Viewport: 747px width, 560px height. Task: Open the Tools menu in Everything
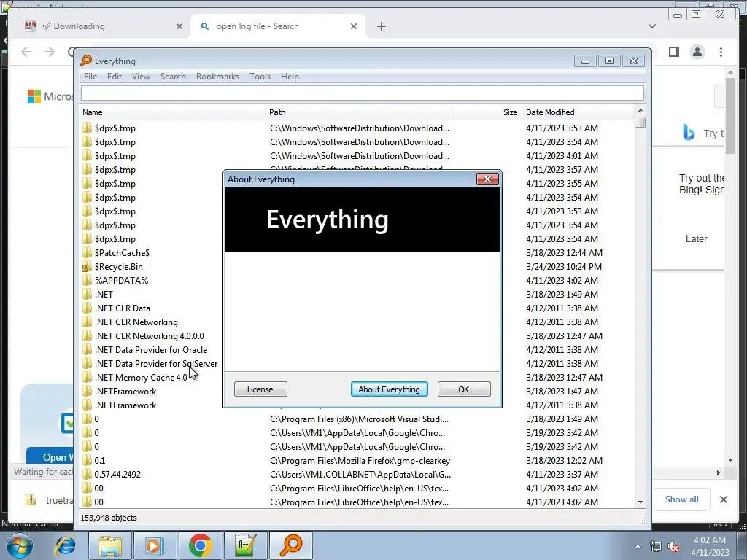pos(260,76)
